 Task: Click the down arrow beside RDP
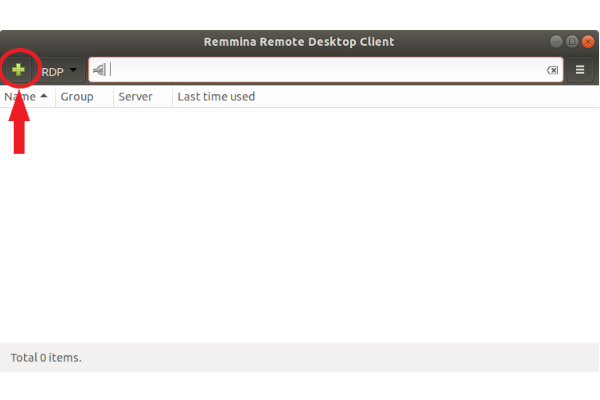73,71
